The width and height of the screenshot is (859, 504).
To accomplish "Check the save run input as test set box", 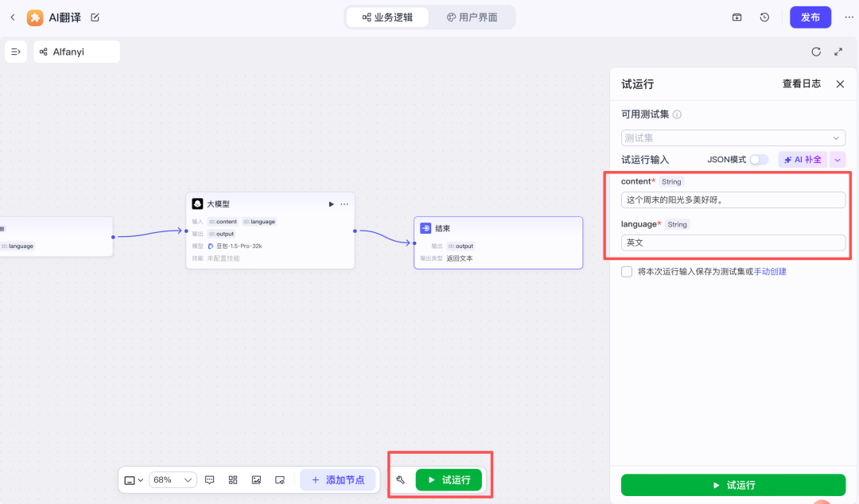I will click(627, 272).
